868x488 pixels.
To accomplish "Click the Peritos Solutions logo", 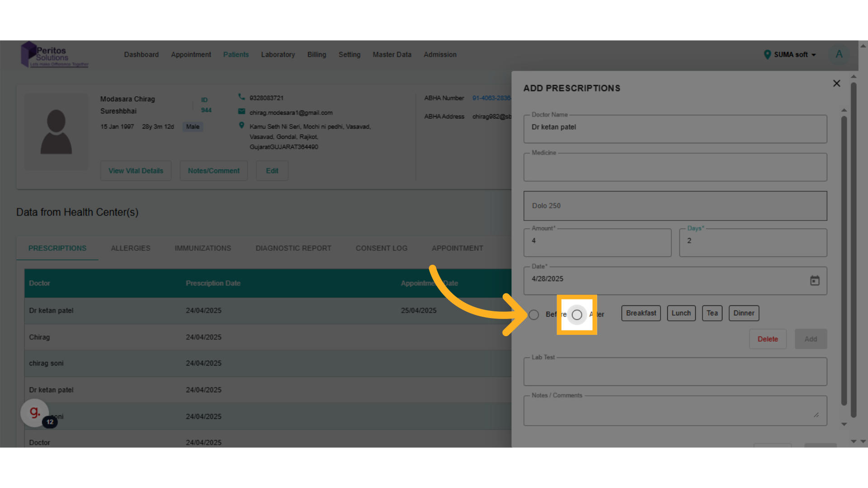I will pyautogui.click(x=54, y=55).
